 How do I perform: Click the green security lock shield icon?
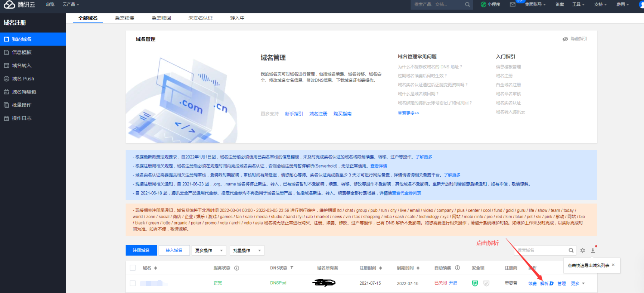(x=475, y=283)
